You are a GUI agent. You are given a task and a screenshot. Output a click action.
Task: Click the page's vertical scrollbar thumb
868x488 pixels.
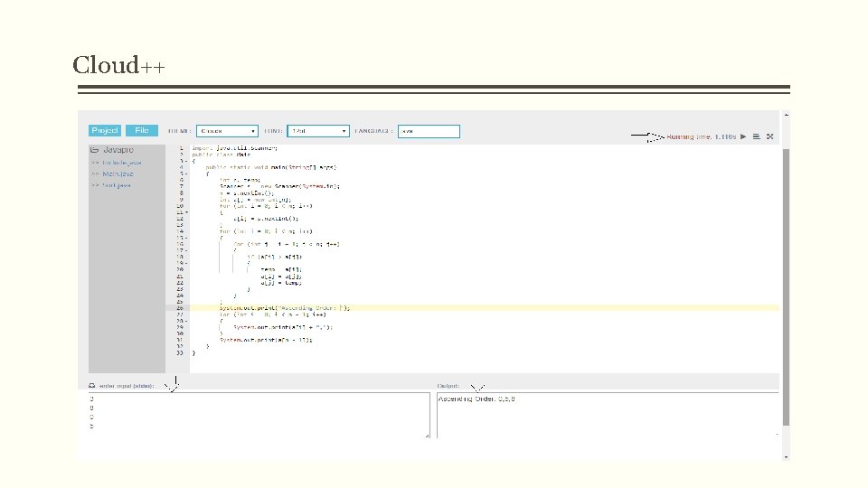pyautogui.click(x=786, y=286)
